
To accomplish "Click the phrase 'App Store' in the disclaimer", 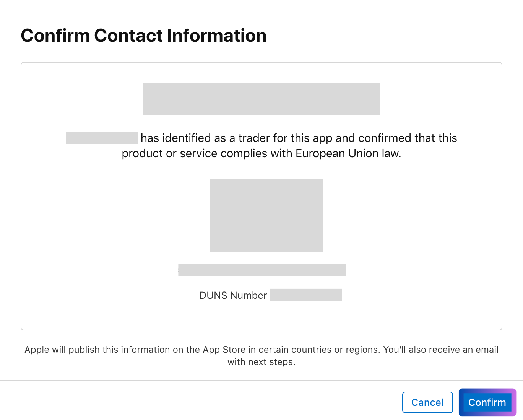I will (223, 349).
